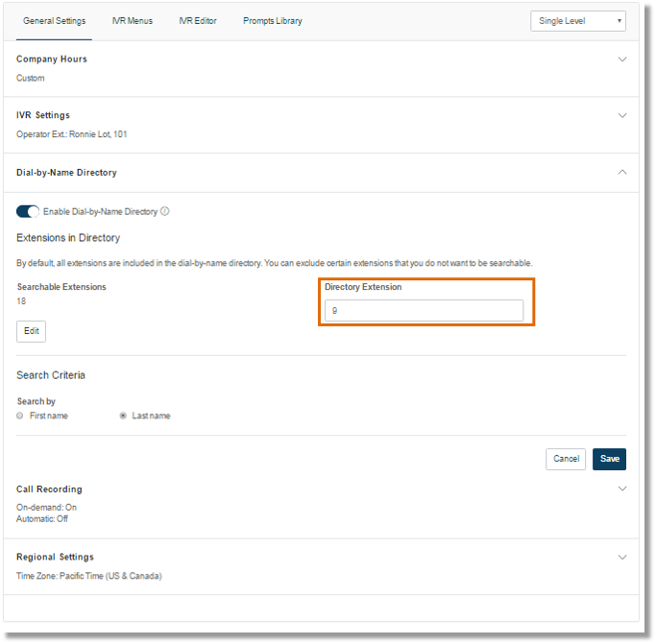Click the 'Search Criteria' subheading
The width and height of the screenshot is (656, 644).
51,375
